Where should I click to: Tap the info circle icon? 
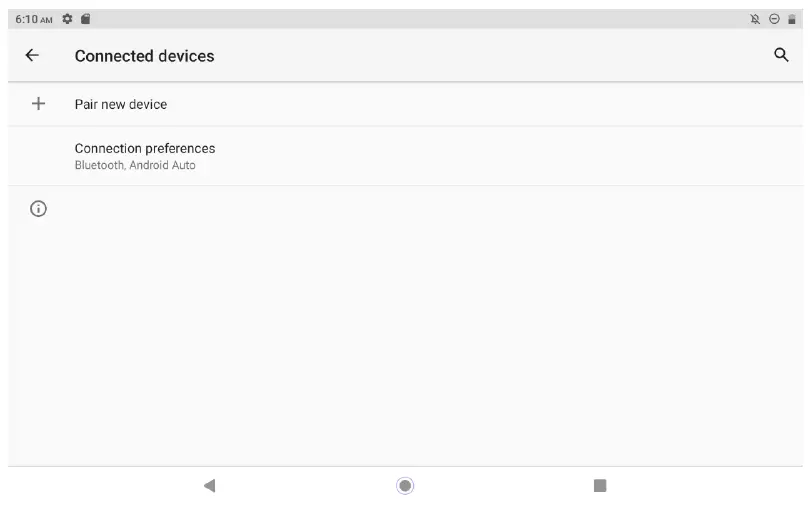pos(39,209)
